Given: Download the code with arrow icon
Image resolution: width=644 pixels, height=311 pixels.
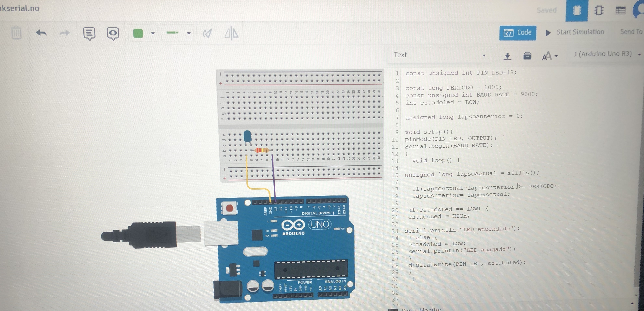Looking at the screenshot, I should (x=507, y=56).
